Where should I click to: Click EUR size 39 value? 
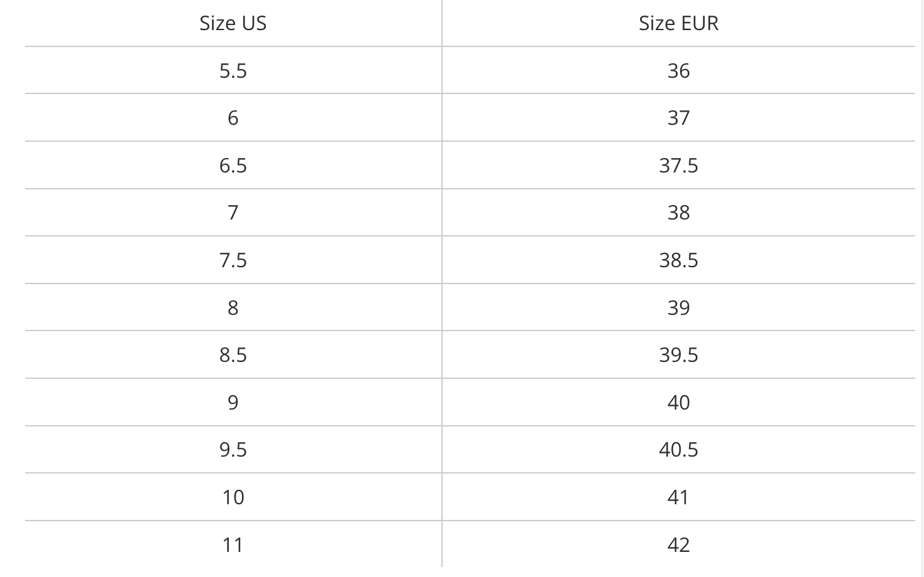(x=678, y=308)
